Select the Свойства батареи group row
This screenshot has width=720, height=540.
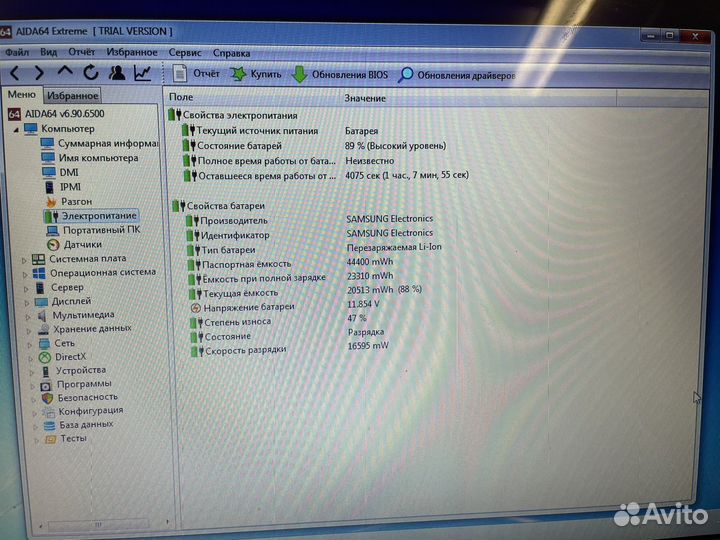click(x=219, y=206)
